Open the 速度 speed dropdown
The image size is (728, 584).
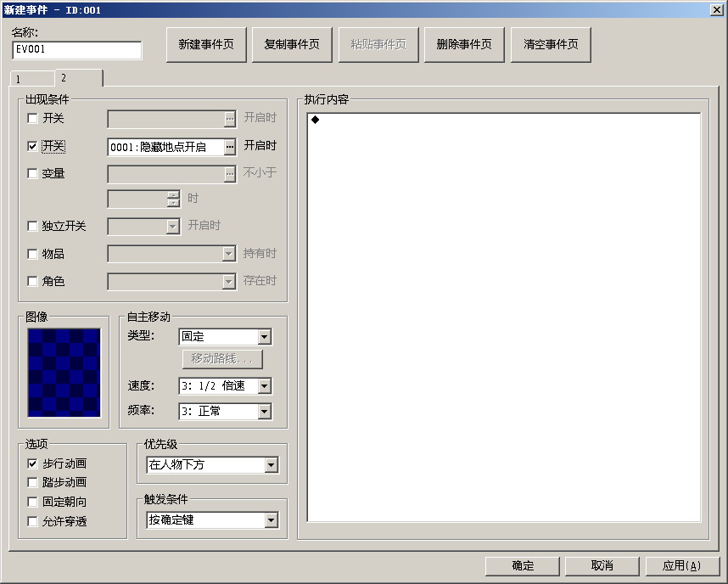(265, 386)
